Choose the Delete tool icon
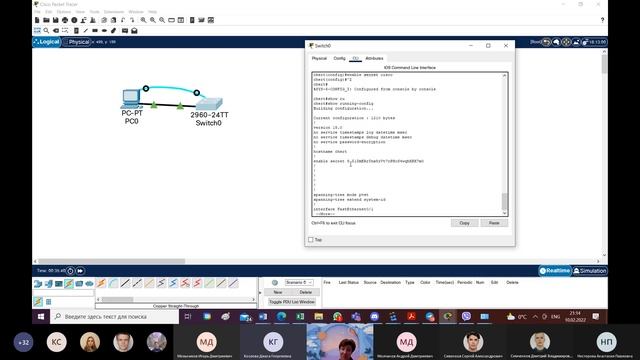Image resolution: width=640 pixels, height=360 pixels. pyautogui.click(x=56, y=31)
